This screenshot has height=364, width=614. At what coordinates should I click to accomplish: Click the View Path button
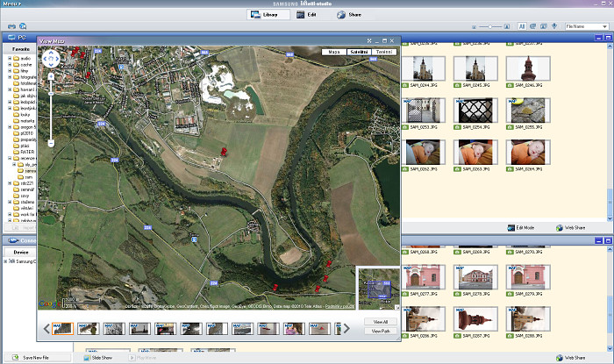coord(380,332)
